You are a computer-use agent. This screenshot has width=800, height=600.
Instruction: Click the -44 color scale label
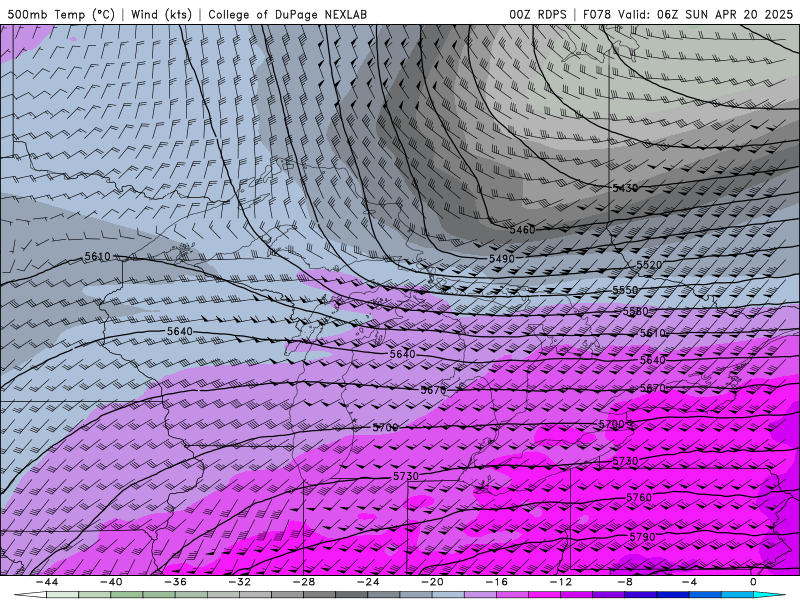tap(47, 582)
